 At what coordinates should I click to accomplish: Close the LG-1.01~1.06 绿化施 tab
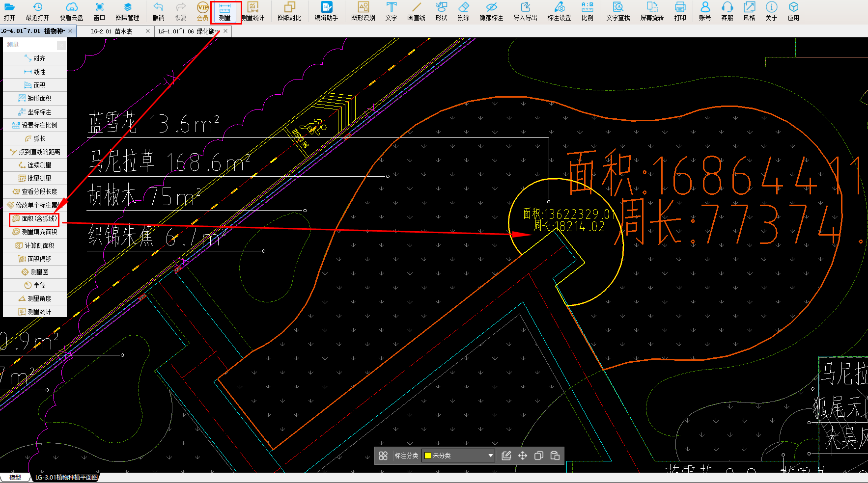coord(225,31)
